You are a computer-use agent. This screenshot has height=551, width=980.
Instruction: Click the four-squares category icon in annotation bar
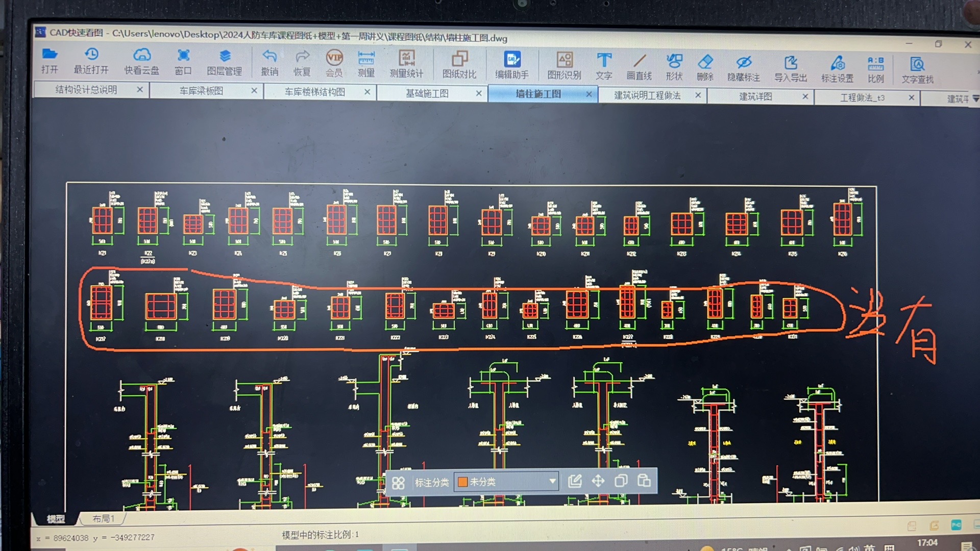point(398,483)
